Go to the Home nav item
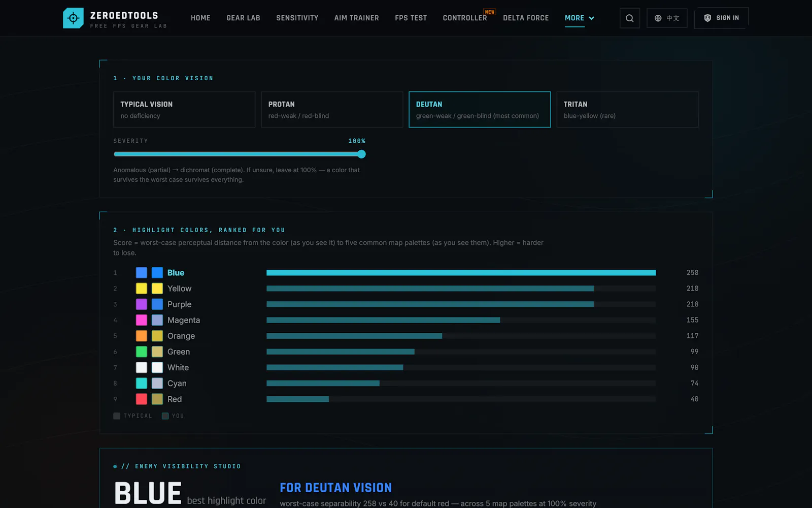 [200, 18]
